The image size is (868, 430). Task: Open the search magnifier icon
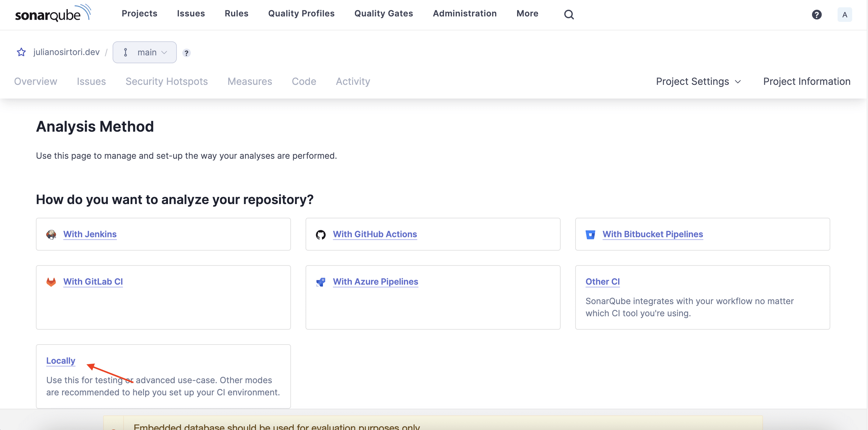pos(569,15)
